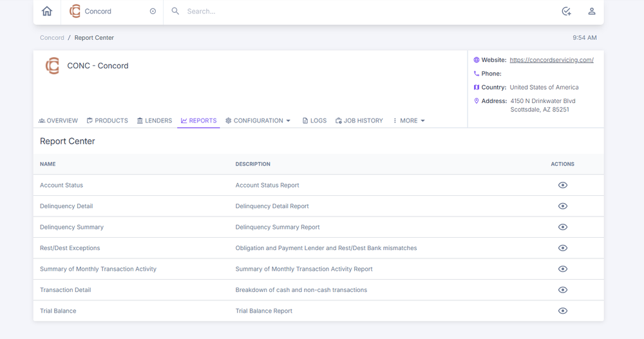View the Transaction Detail report eye icon
Image resolution: width=644 pixels, height=339 pixels.
[x=563, y=289]
